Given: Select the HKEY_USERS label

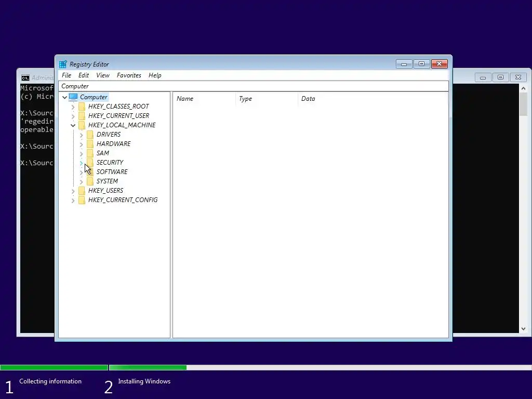Looking at the screenshot, I should tap(105, 191).
